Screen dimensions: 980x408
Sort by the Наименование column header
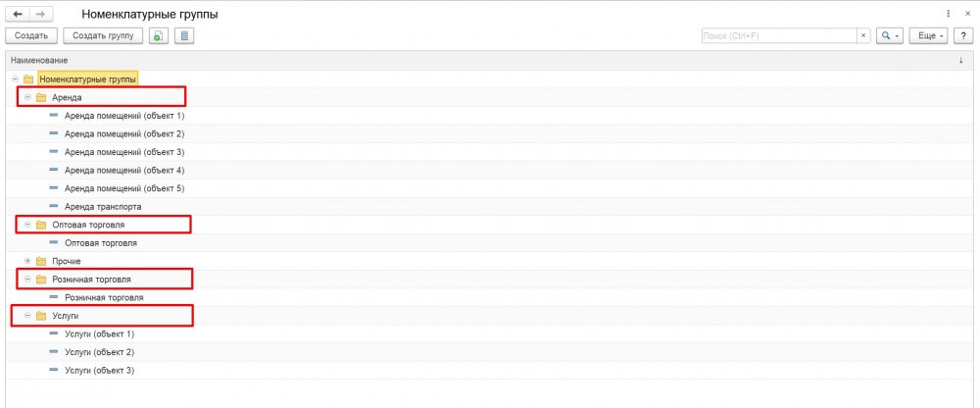click(39, 60)
